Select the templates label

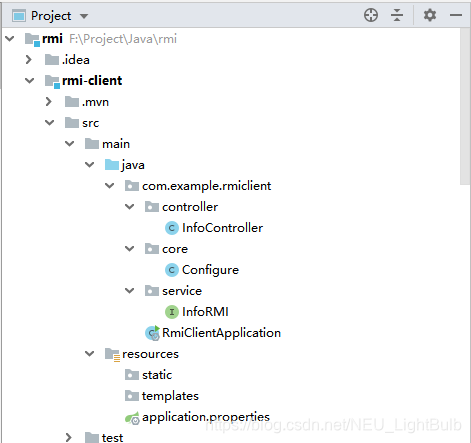[x=170, y=396]
